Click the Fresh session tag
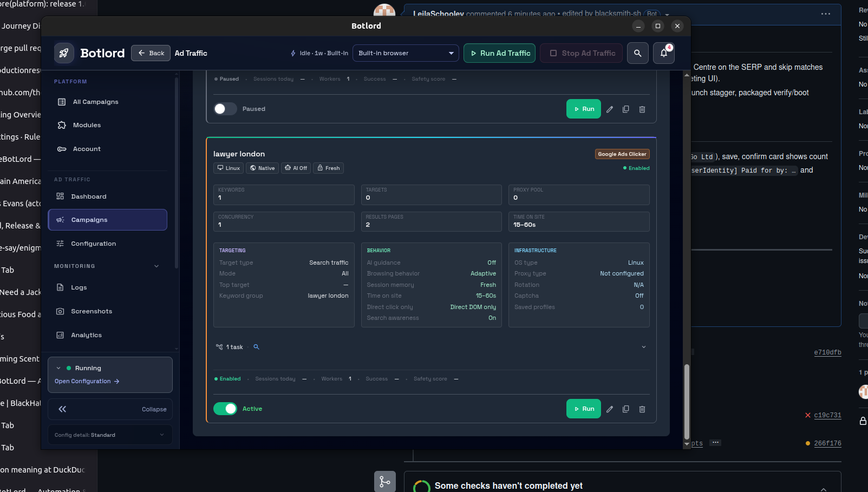Screen dimensions: 868x492 click(329, 168)
